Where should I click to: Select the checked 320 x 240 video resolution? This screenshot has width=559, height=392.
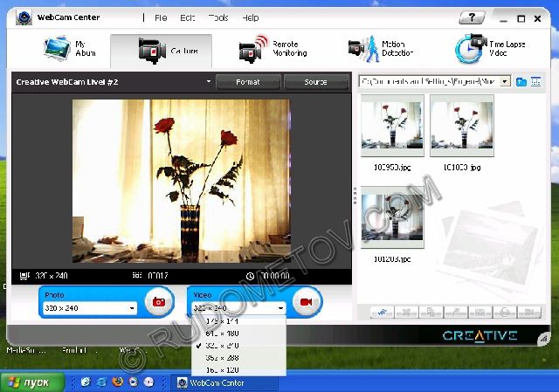[x=238, y=346]
